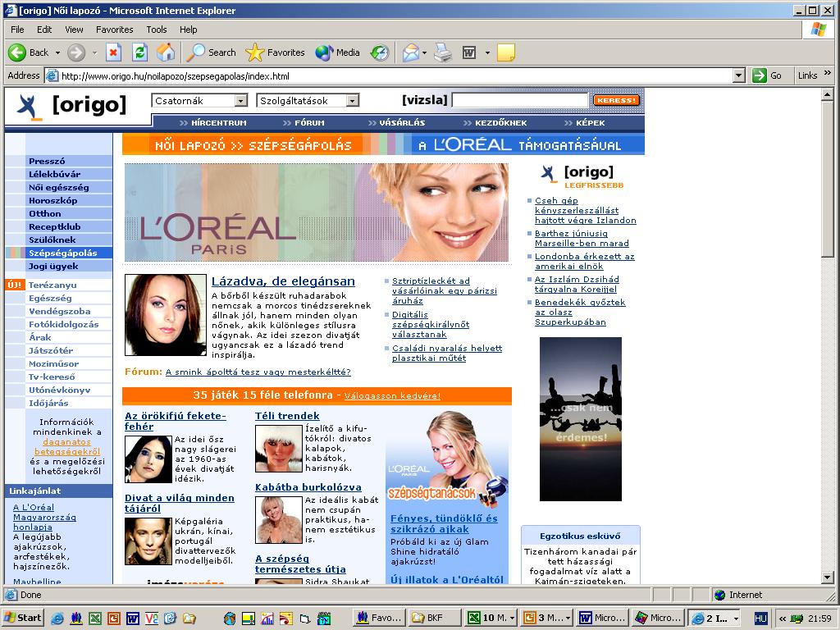This screenshot has height=630, width=840.
Task: Go to Home page icon
Action: click(166, 52)
